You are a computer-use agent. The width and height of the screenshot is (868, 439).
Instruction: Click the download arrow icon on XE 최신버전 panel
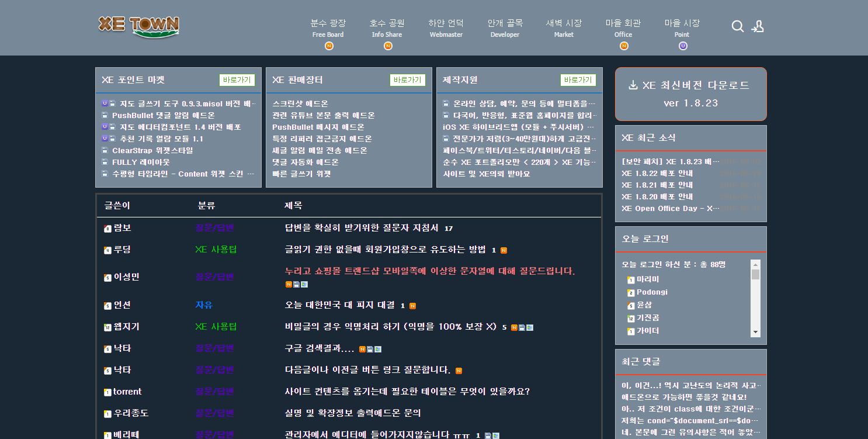[x=632, y=84]
